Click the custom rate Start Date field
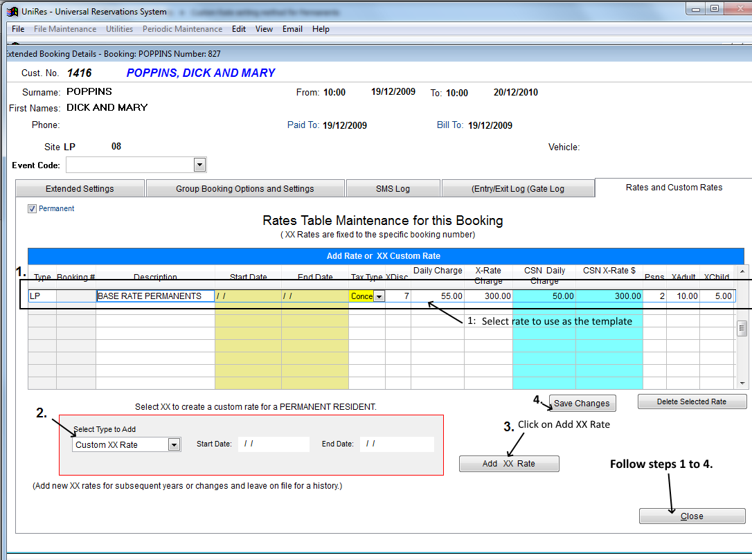 [x=274, y=444]
